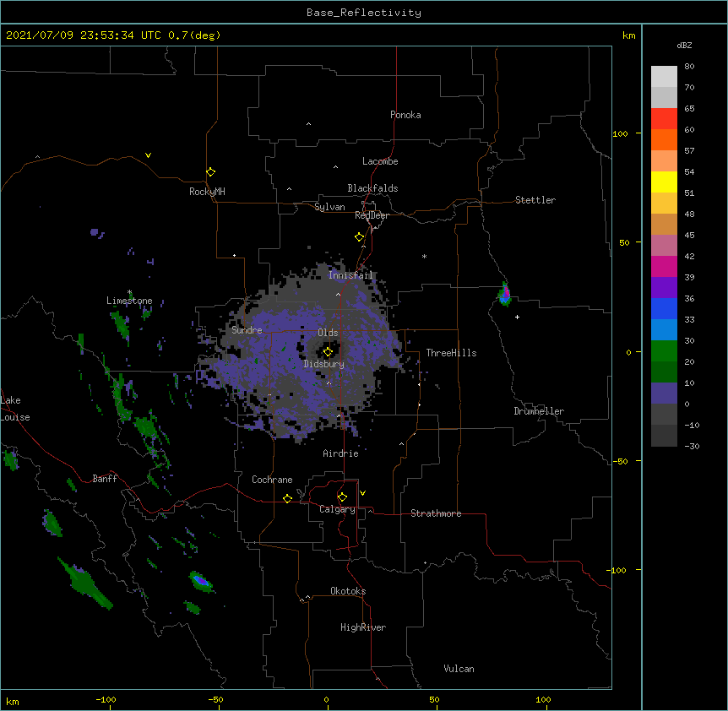Click the yellow V marker east of Calgary

362,493
